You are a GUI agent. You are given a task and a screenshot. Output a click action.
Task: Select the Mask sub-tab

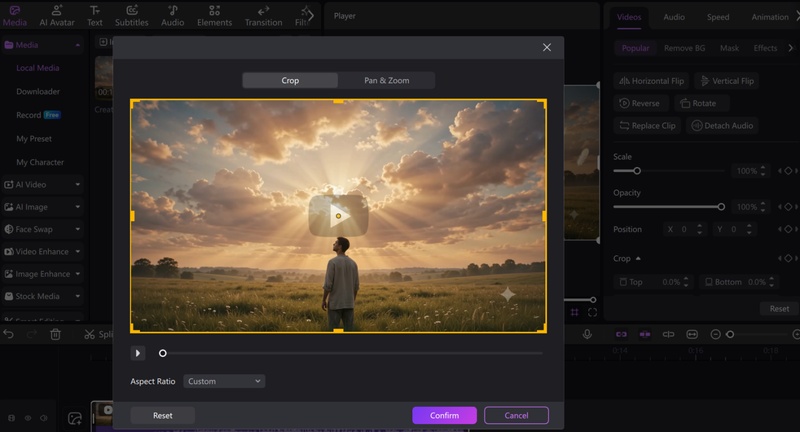[x=729, y=48]
